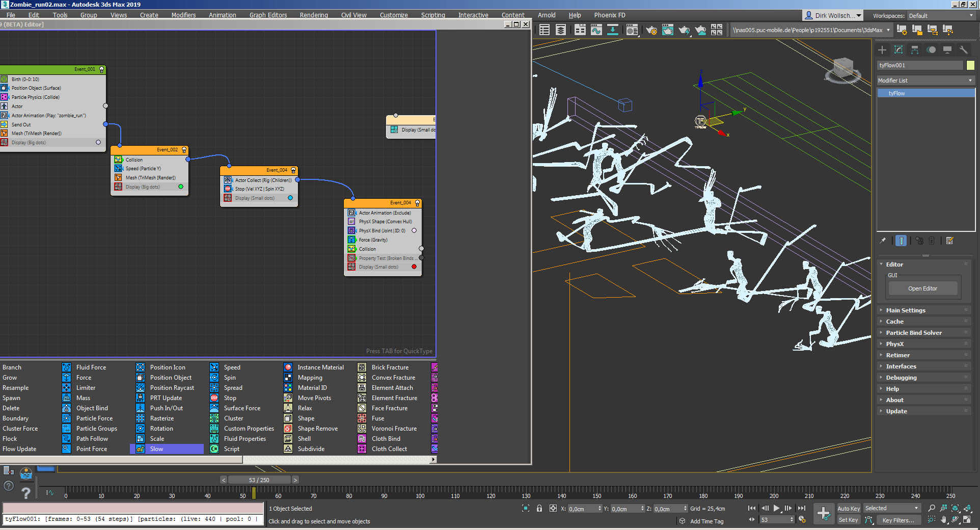
Task: Open the Time Configuration icon
Action: click(802, 520)
